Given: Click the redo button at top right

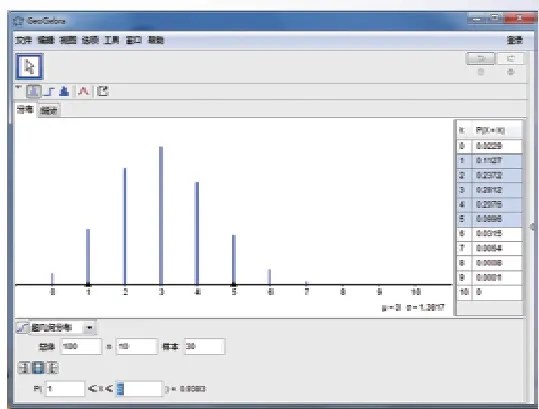Looking at the screenshot, I should click(511, 59).
